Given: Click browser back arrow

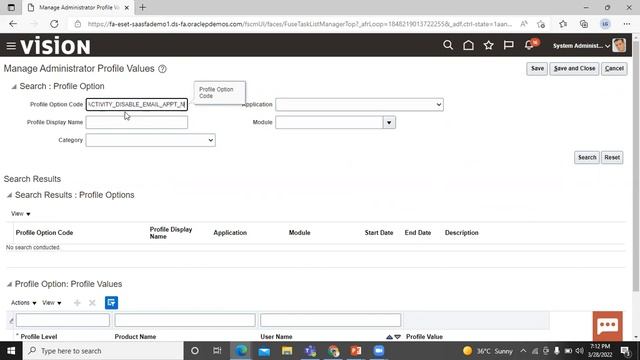Looking at the screenshot, I should 13,24.
